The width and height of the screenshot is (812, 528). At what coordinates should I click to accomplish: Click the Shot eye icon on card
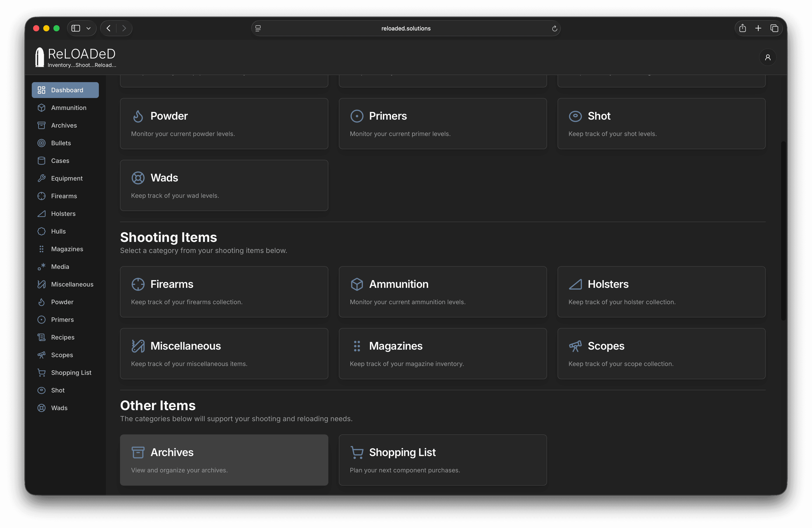click(575, 116)
